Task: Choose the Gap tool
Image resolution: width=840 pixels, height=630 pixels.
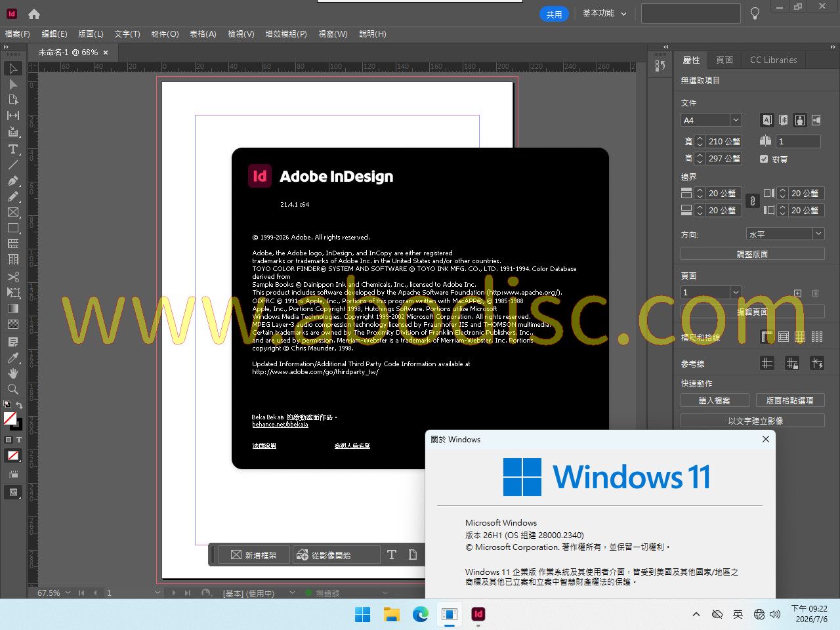Action: pos(13,115)
